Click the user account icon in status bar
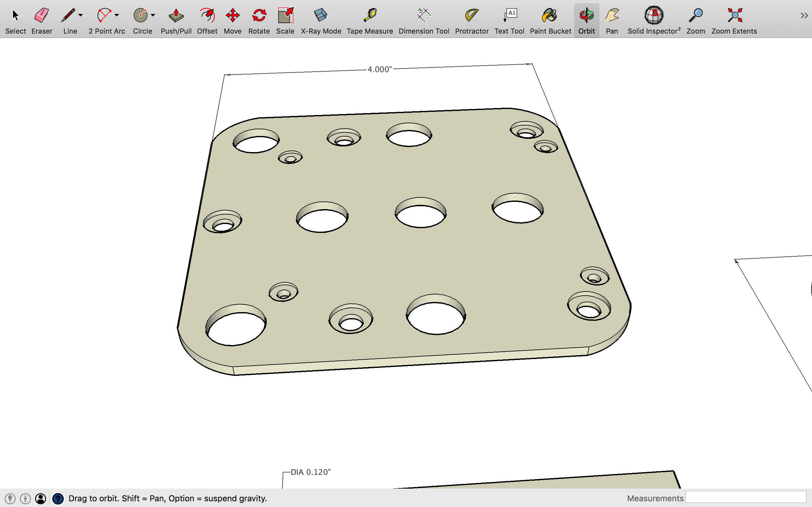The image size is (812, 507). point(41,499)
